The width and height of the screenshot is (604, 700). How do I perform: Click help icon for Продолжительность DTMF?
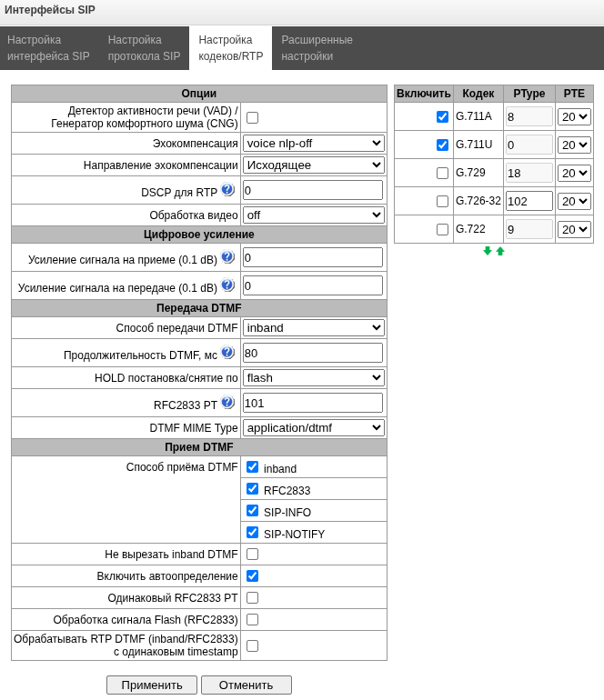227,353
